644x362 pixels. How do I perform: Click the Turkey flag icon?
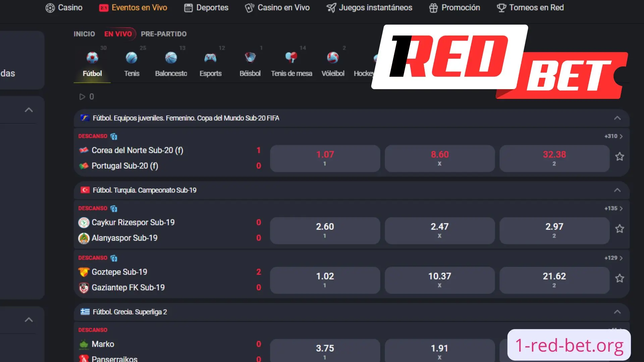[85, 190]
